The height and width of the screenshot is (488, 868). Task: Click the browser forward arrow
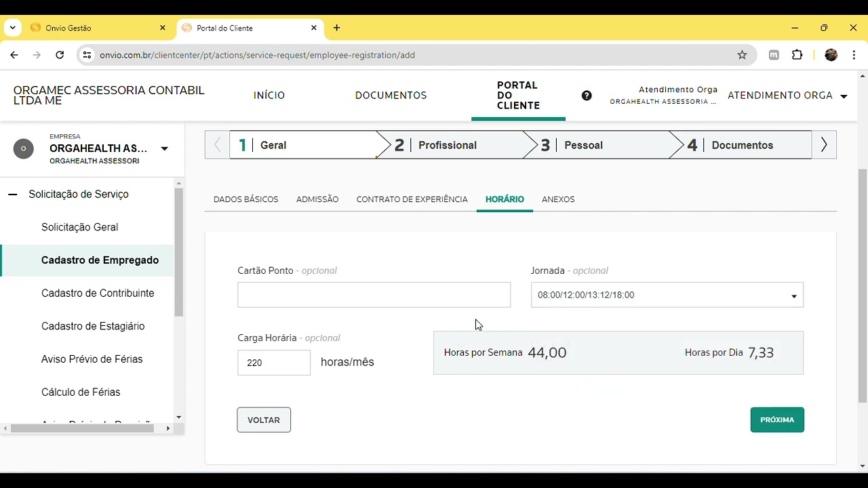click(37, 55)
